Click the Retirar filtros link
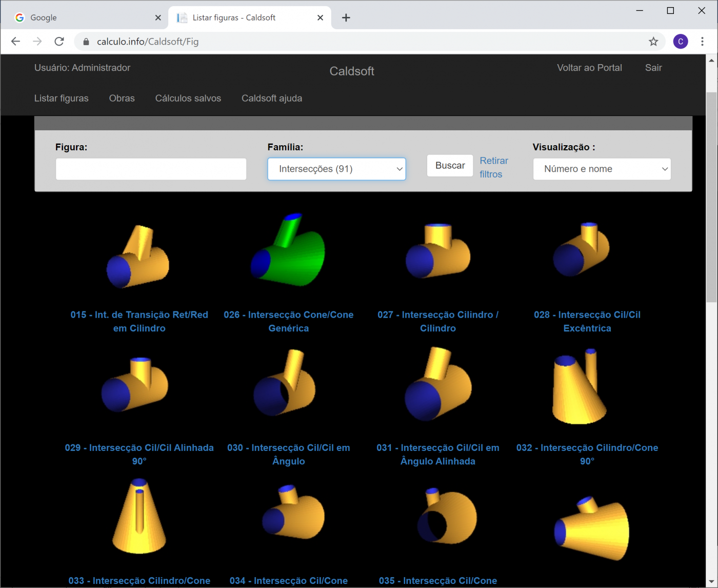The height and width of the screenshot is (588, 718). click(x=493, y=167)
